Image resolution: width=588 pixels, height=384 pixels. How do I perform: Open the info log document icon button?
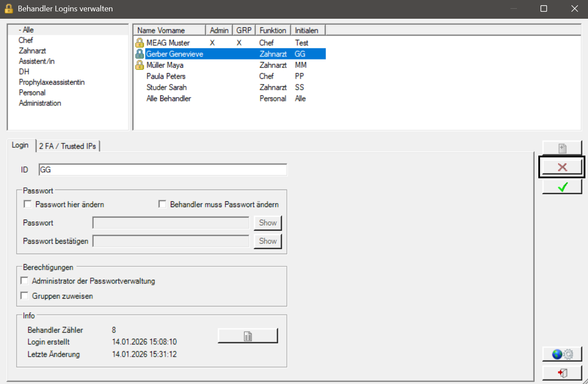pyautogui.click(x=248, y=336)
